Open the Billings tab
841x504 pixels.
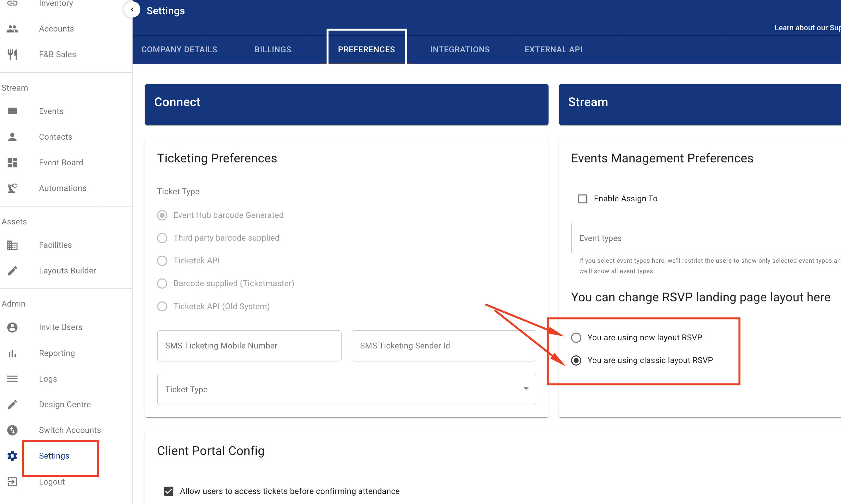pyautogui.click(x=273, y=50)
